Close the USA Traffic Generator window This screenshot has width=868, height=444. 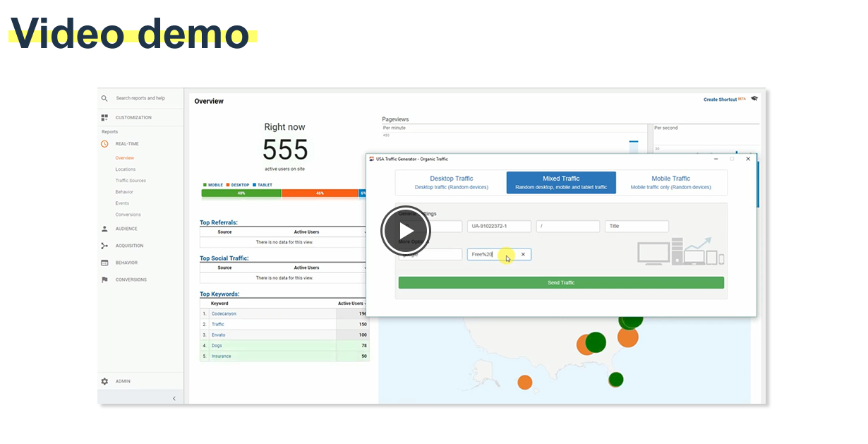[x=748, y=159]
